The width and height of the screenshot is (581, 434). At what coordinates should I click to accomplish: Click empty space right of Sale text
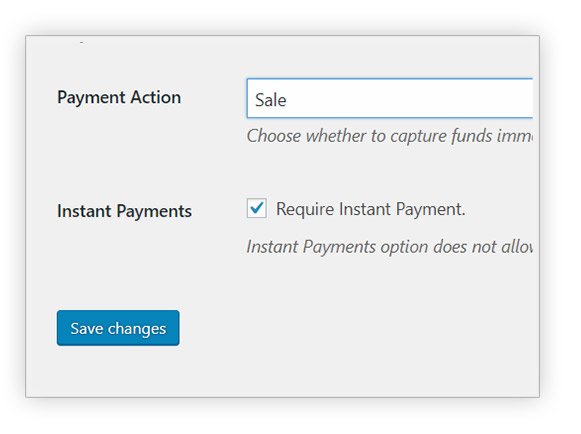pyautogui.click(x=408, y=99)
